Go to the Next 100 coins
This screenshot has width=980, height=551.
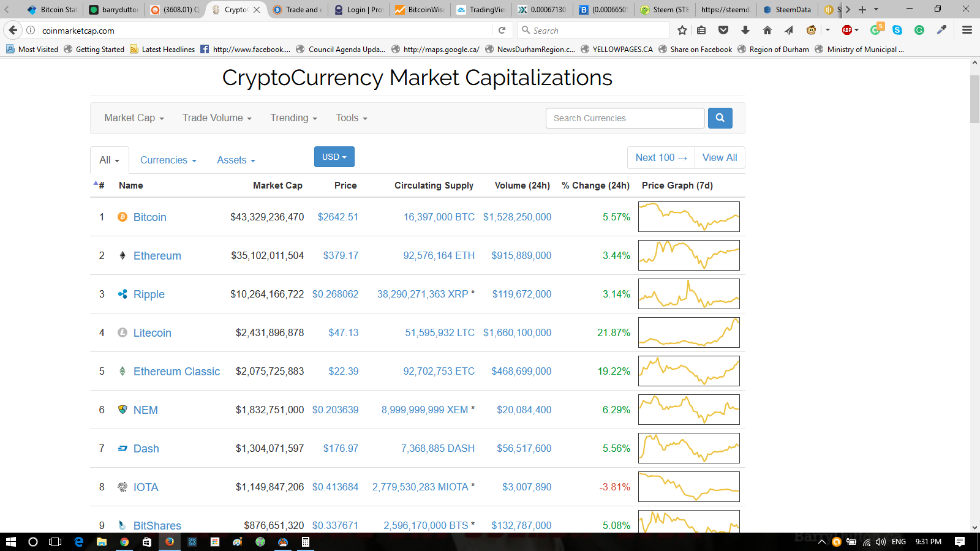coord(661,157)
